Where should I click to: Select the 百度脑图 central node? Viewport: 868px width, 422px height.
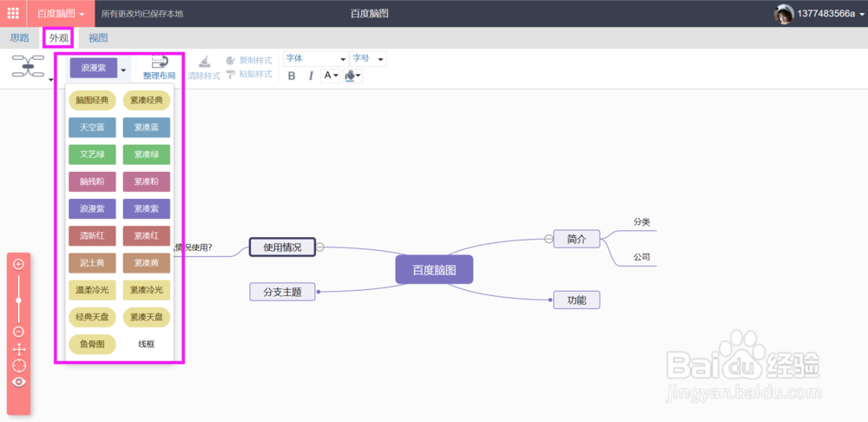pos(435,270)
